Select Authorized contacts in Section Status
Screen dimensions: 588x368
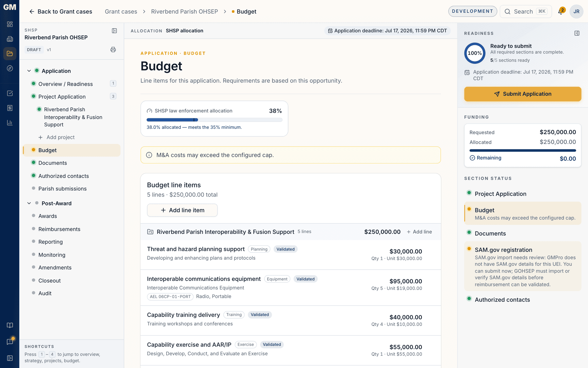click(522, 300)
